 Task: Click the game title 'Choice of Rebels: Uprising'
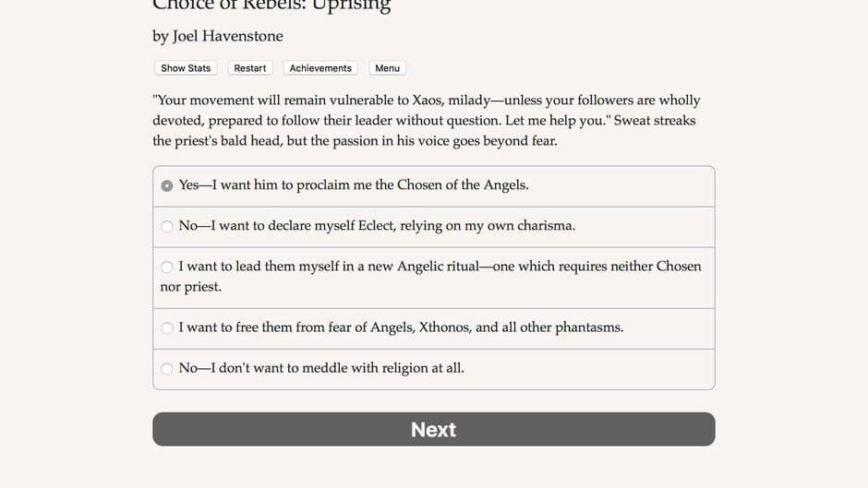271,6
